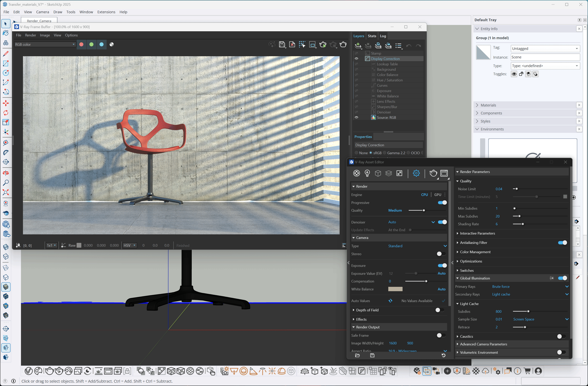Select the Gamma 2.2 radio option
This screenshot has width=588, height=386.
pos(385,153)
